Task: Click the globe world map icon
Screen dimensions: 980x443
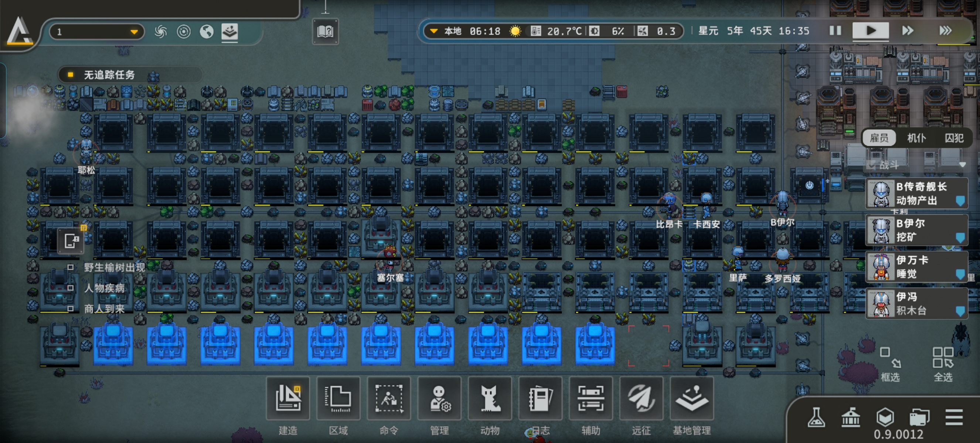Action: (207, 31)
